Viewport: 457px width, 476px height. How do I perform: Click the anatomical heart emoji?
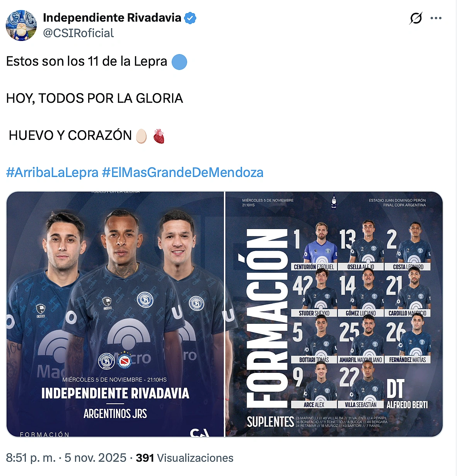pos(159,136)
